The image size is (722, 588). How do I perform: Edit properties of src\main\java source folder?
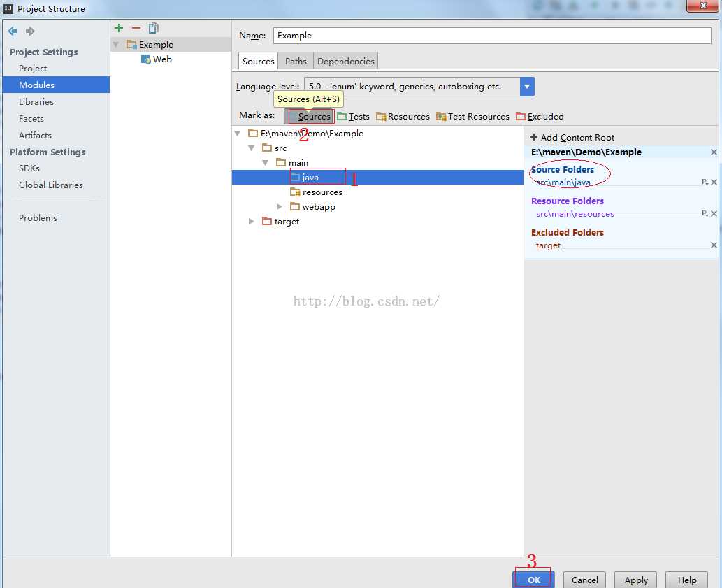[705, 182]
